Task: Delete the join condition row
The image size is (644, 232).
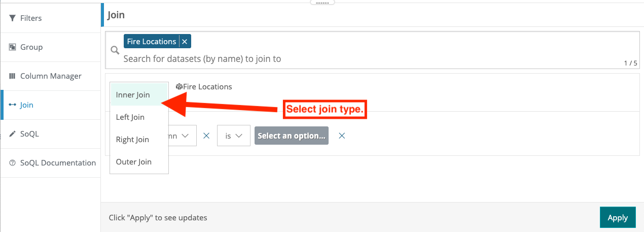Action: (342, 136)
